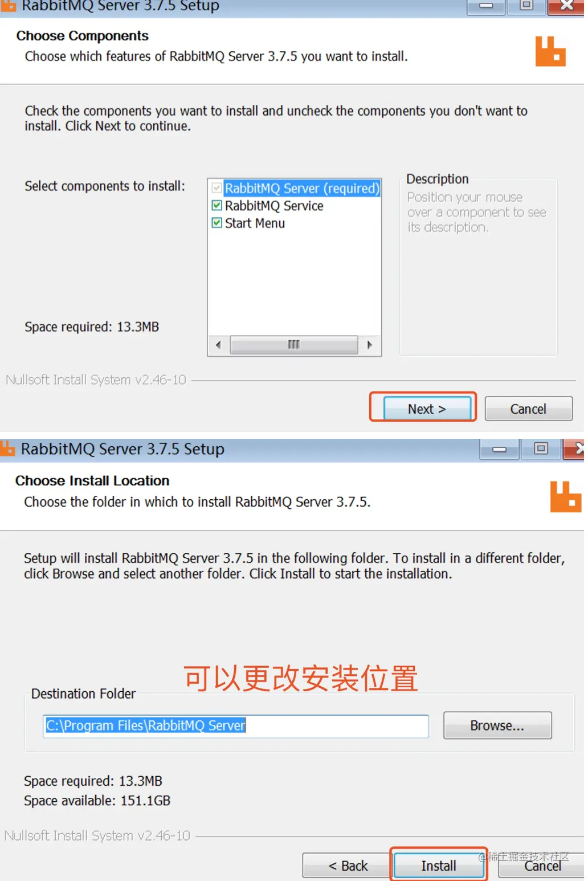Image resolution: width=588 pixels, height=881 pixels.
Task: Uncheck the RabbitMQ Service component
Action: [x=217, y=206]
